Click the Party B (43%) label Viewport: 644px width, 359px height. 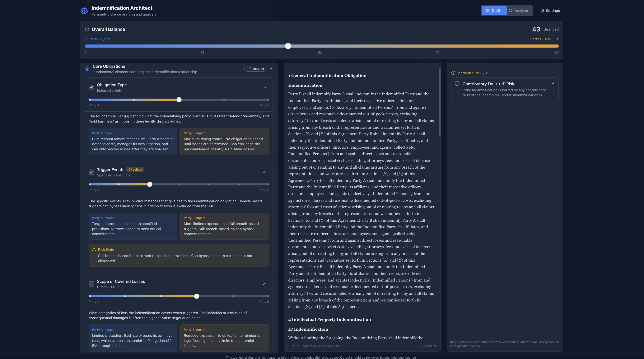(x=542, y=39)
